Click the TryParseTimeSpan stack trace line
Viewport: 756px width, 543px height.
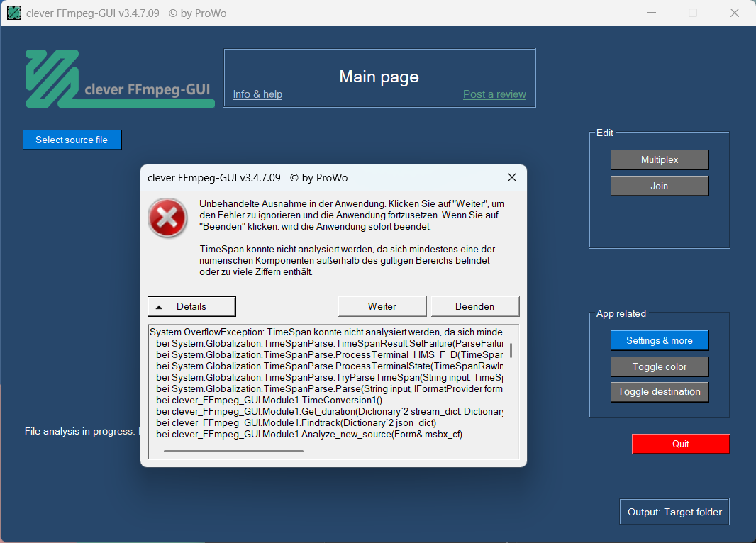329,377
